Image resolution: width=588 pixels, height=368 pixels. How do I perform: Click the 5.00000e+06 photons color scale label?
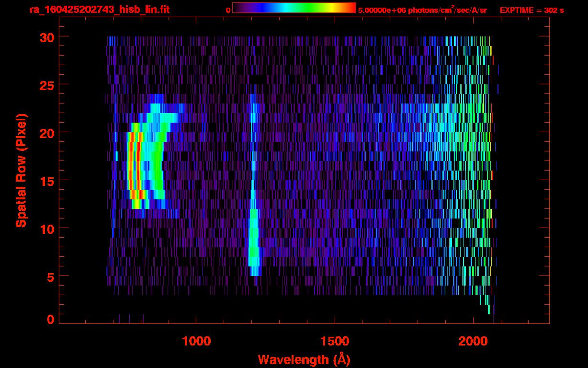pos(422,10)
